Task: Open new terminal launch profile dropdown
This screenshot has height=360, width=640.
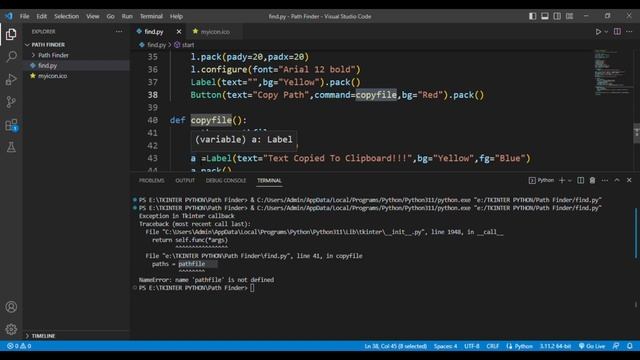Action: coord(570,180)
